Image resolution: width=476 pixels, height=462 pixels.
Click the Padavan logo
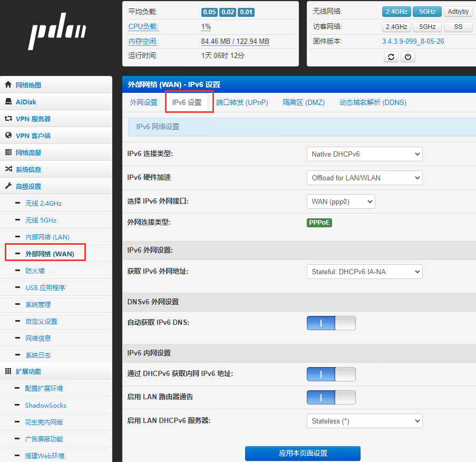pyautogui.click(x=57, y=31)
